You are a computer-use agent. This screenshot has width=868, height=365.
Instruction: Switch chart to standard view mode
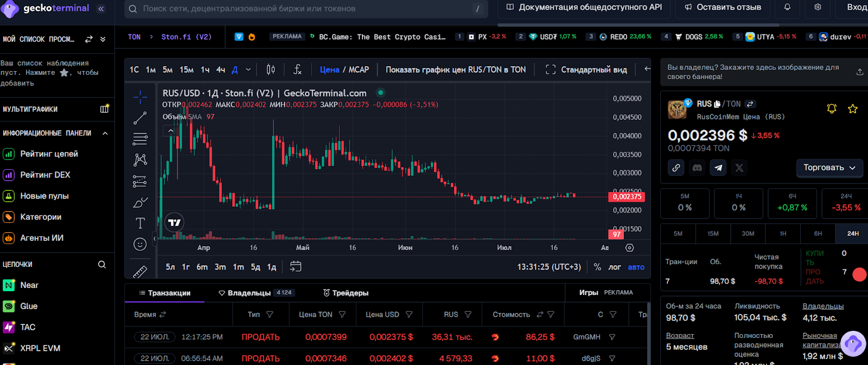pos(586,69)
